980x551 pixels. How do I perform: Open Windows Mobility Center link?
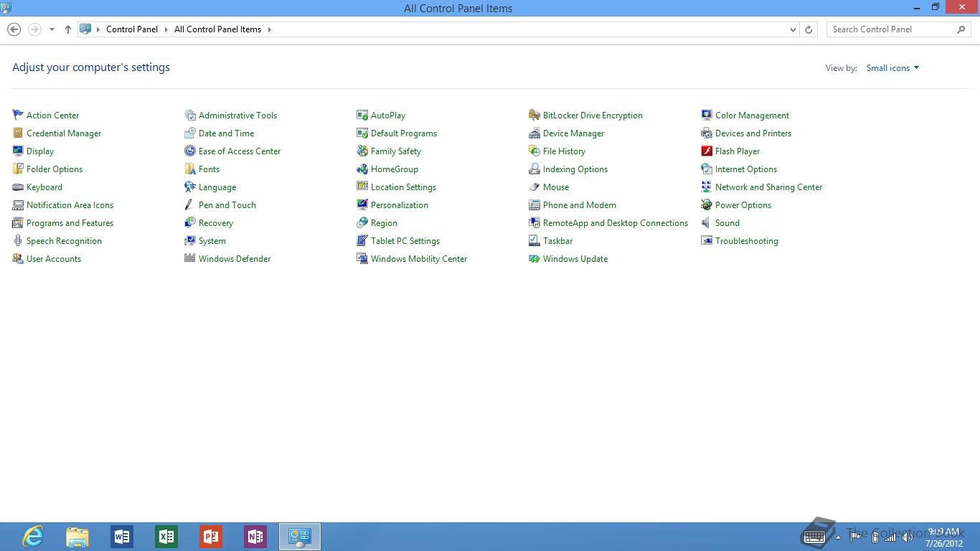tap(419, 259)
